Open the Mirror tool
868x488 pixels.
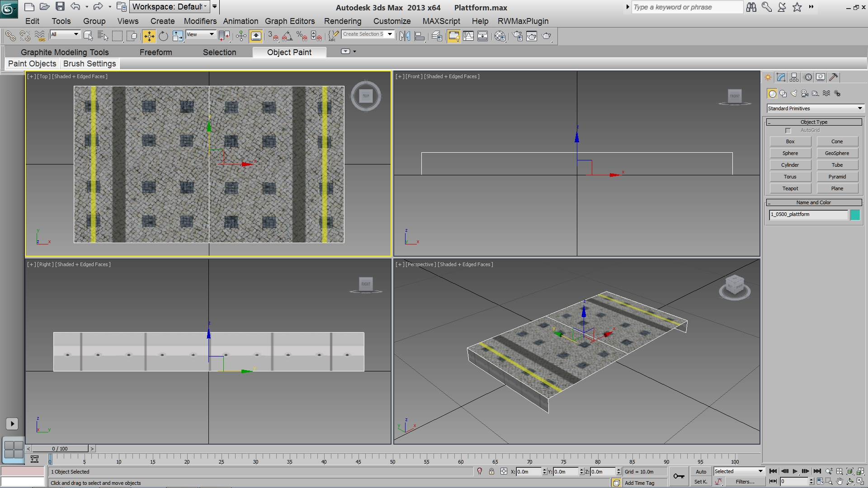coord(405,36)
